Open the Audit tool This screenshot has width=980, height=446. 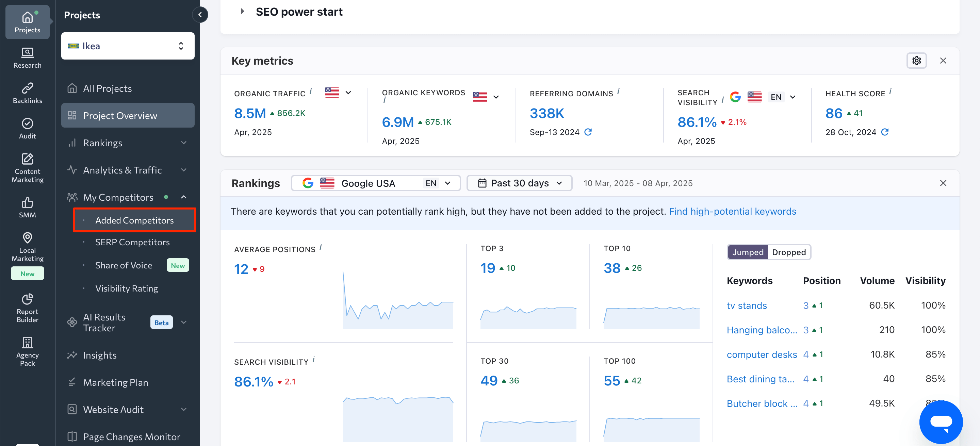tap(27, 129)
